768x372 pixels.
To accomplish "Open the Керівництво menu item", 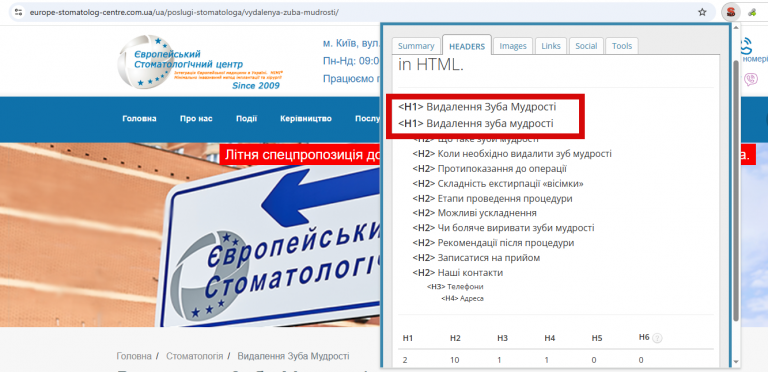I will click(x=306, y=119).
